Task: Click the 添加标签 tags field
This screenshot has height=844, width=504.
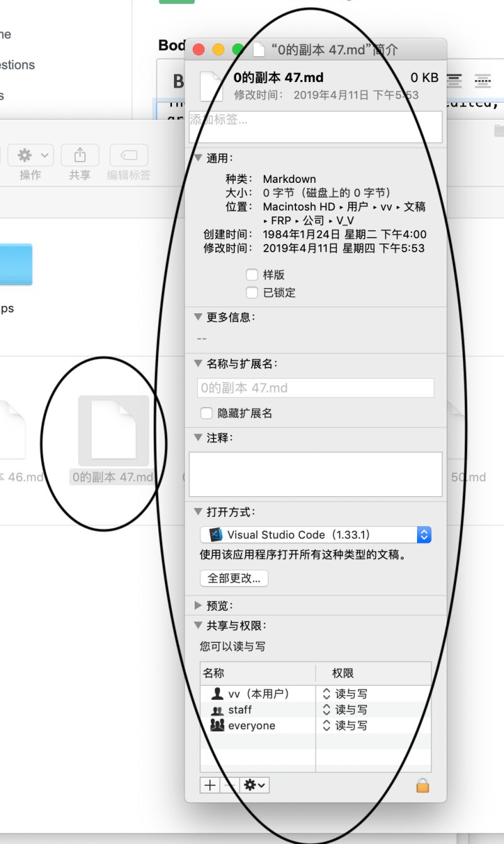Action: (x=316, y=127)
